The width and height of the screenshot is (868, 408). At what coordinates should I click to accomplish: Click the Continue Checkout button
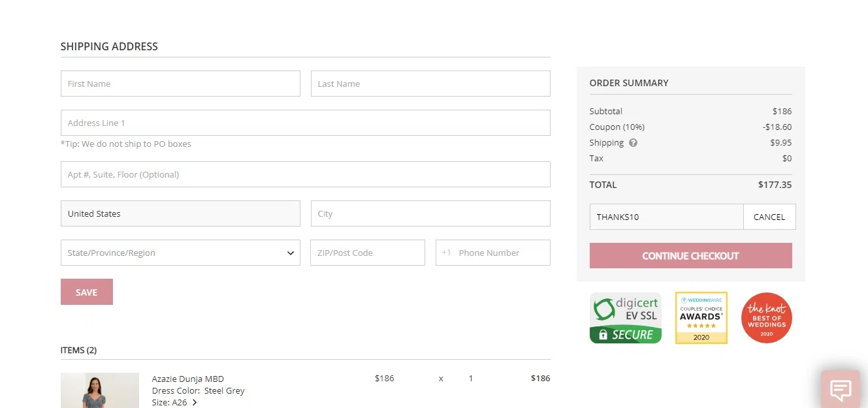click(690, 256)
